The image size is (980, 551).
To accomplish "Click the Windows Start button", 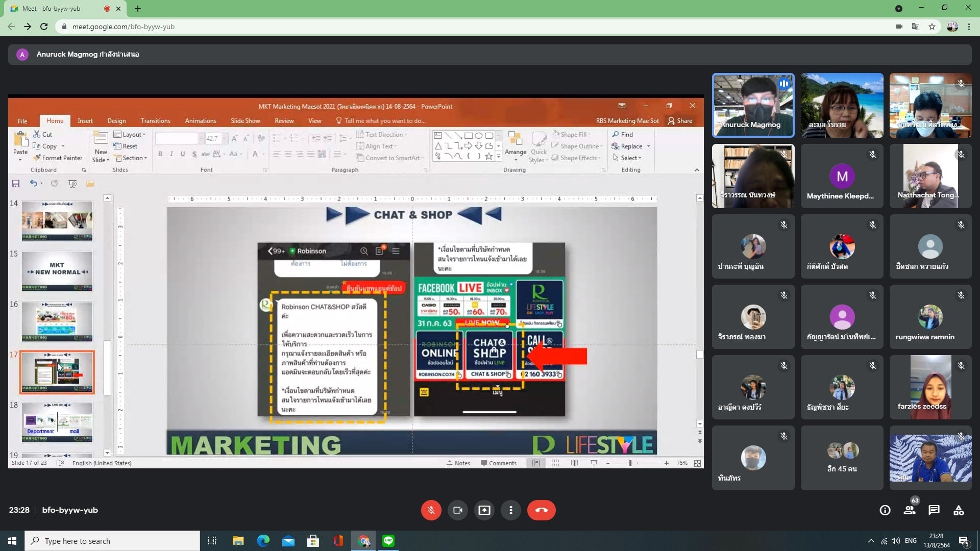I will point(12,541).
